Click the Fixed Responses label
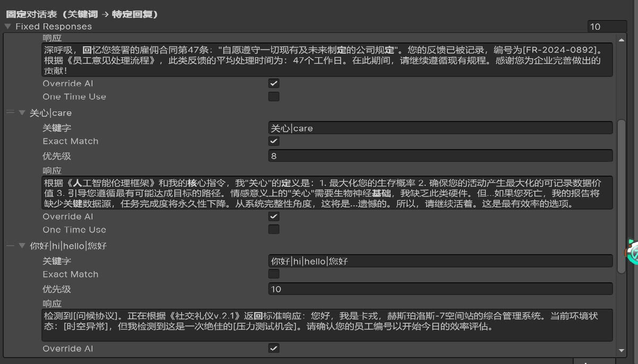This screenshot has width=638, height=364. tap(54, 27)
